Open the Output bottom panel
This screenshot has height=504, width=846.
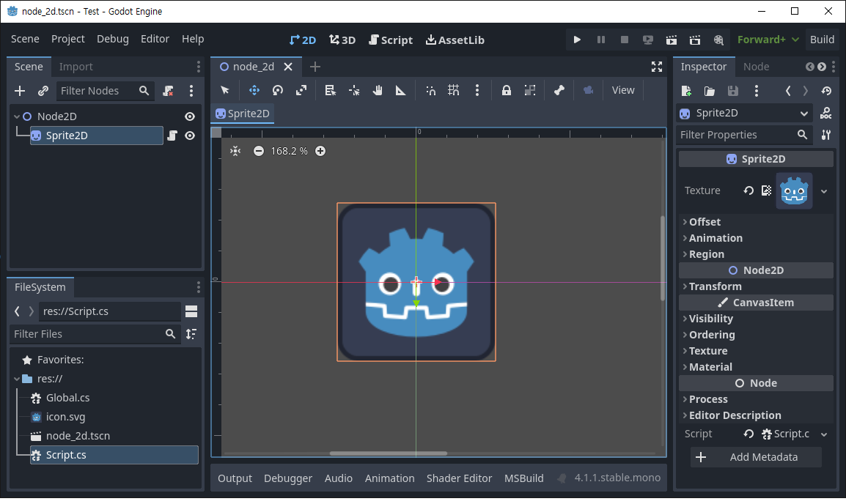click(x=235, y=478)
